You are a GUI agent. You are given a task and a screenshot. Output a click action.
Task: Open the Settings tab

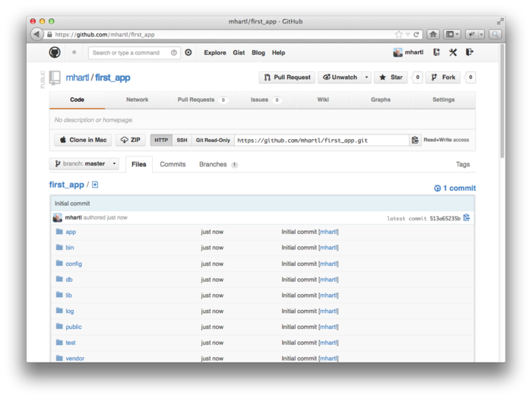443,100
